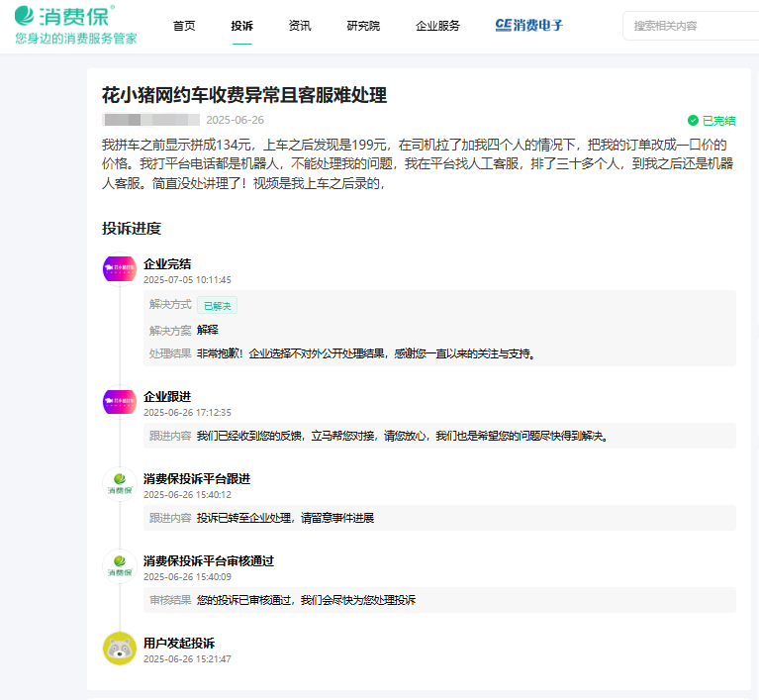Click the 消费保投诉平台审核通过 step title
The image size is (759, 700).
(x=209, y=561)
